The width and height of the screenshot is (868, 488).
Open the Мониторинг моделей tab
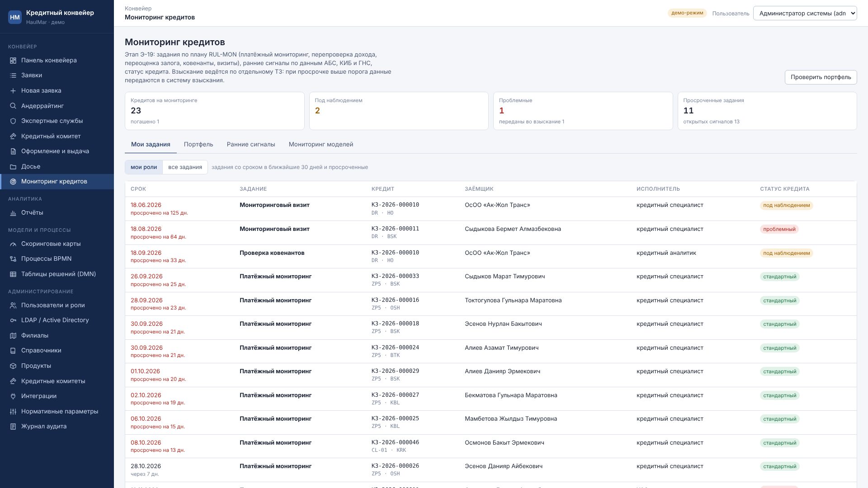pyautogui.click(x=321, y=145)
